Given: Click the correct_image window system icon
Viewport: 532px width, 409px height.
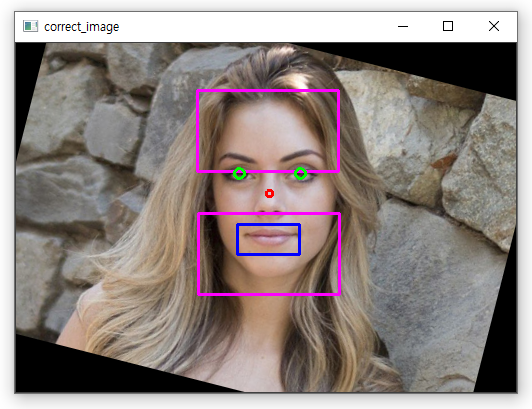Looking at the screenshot, I should pyautogui.click(x=30, y=26).
